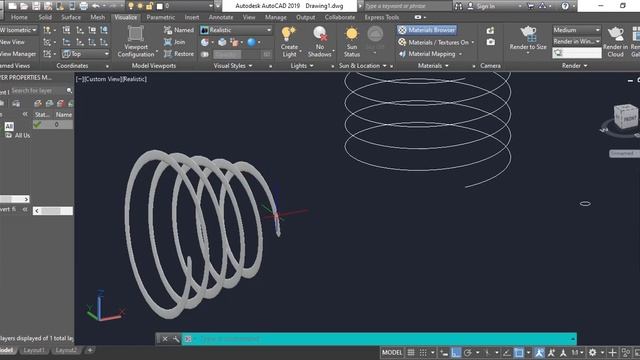Click the ViewCube in the drawing area
This screenshot has width=640, height=360.
coord(625,116)
